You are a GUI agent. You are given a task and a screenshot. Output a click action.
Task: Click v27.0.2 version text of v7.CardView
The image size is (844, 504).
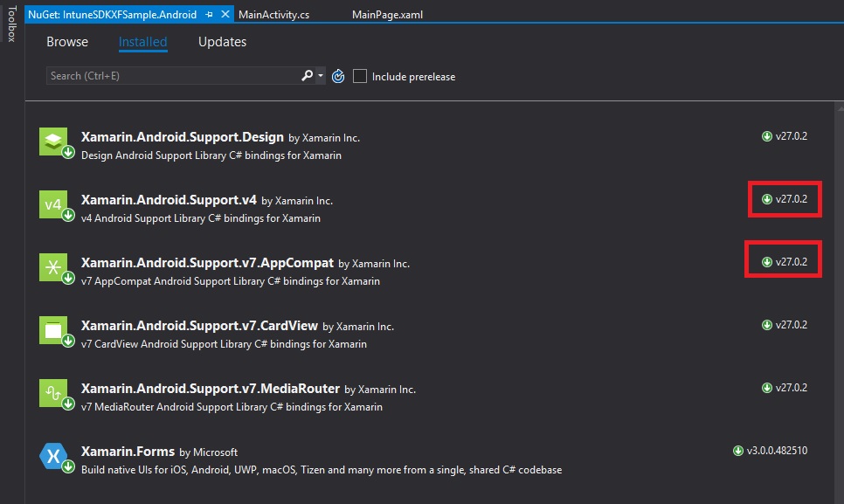[x=792, y=325]
